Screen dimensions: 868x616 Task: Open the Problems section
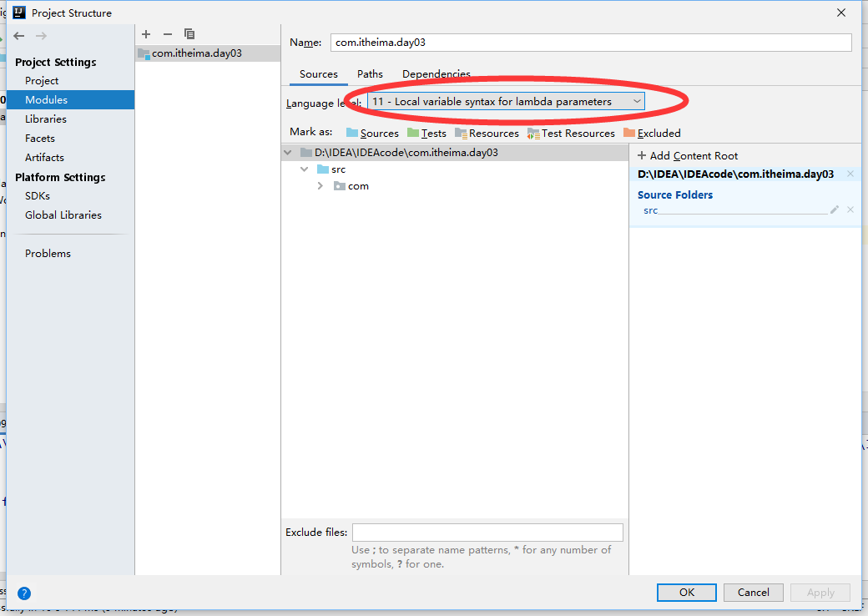48,254
